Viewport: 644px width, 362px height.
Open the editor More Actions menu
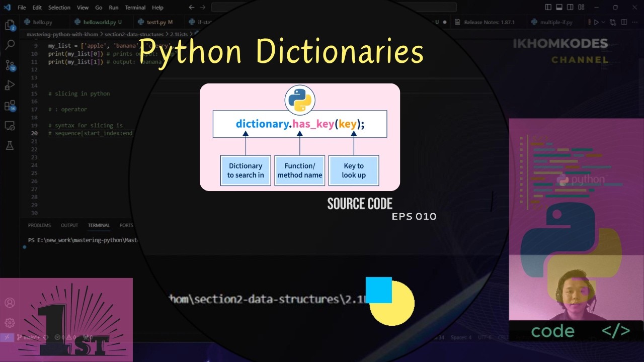coord(635,23)
